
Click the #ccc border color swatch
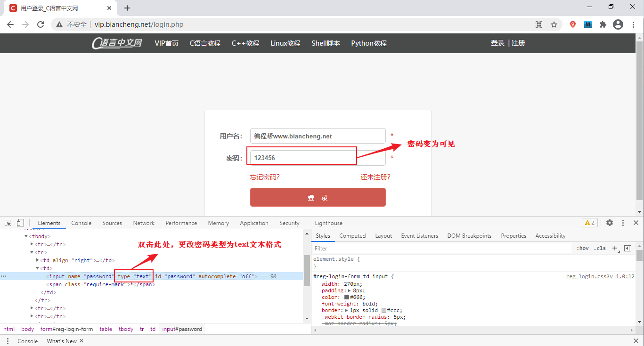pos(384,310)
